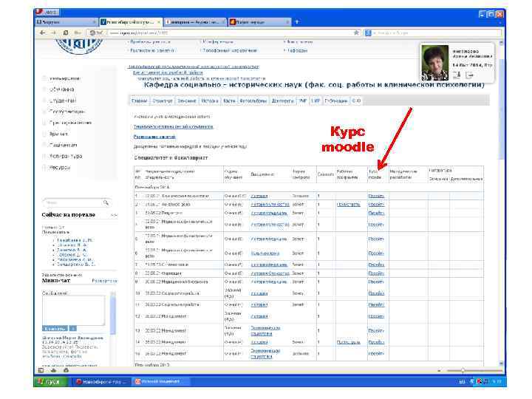Open Обучение in left site menu

62,89
